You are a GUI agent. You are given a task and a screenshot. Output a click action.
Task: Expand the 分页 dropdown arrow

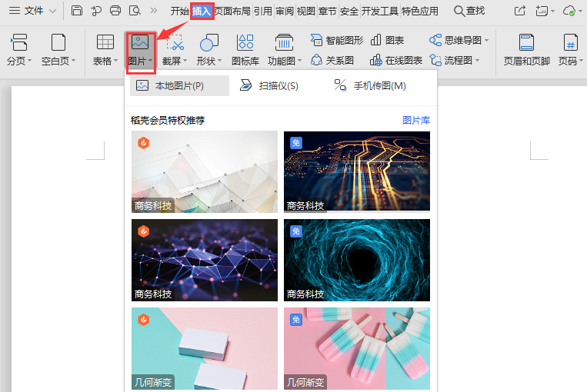(x=29, y=60)
